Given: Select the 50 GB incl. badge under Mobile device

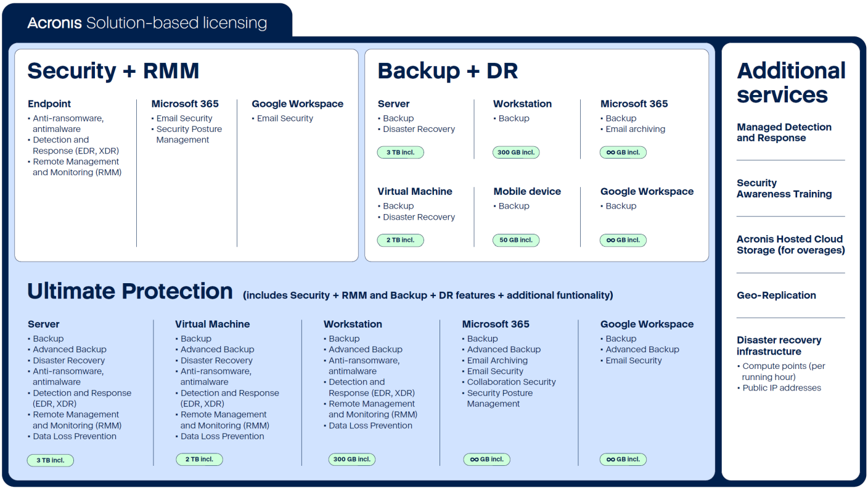Looking at the screenshot, I should (516, 240).
